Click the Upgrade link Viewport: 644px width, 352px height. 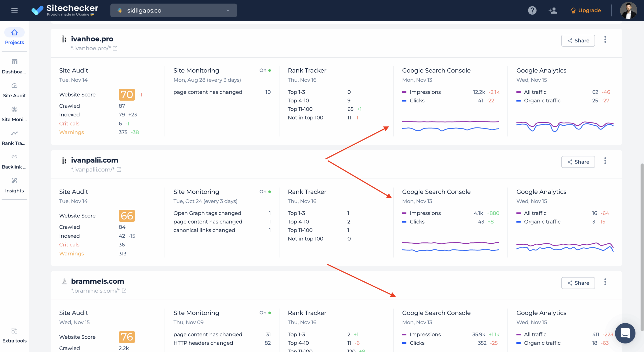pyautogui.click(x=586, y=10)
